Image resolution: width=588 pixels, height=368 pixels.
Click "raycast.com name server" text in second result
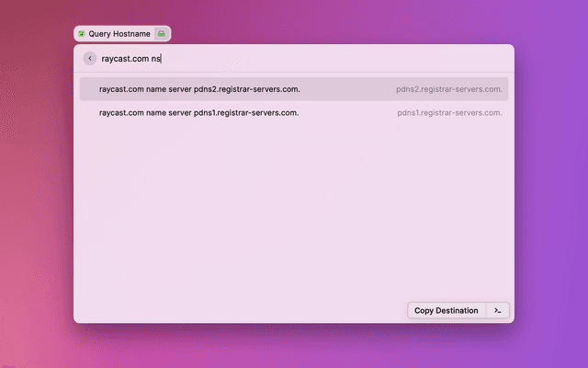(145, 112)
